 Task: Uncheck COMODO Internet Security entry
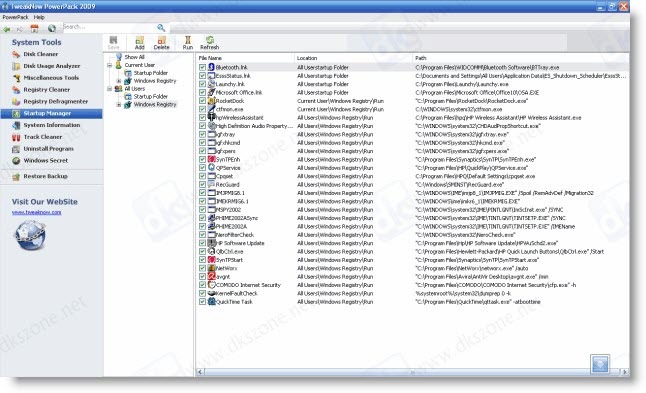(202, 285)
